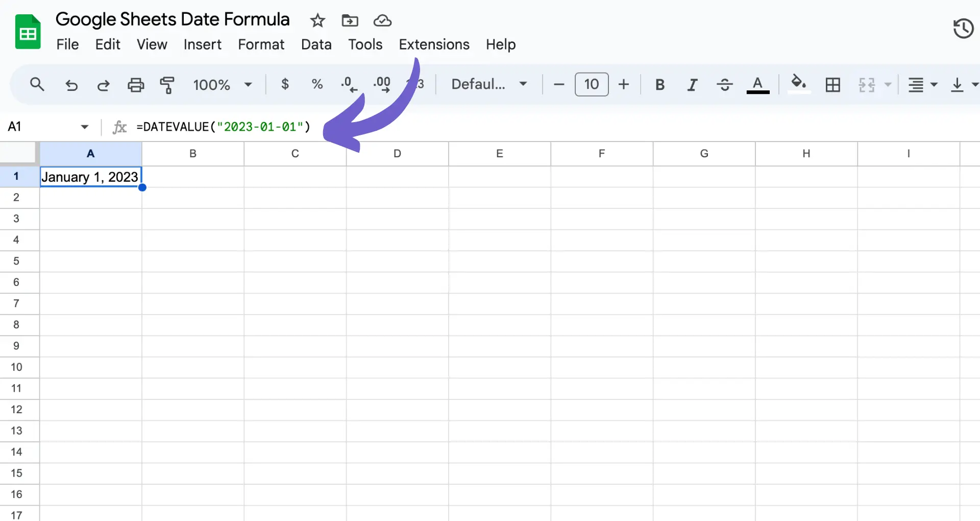Open the Google Sheets home icon
980x521 pixels.
click(x=28, y=32)
